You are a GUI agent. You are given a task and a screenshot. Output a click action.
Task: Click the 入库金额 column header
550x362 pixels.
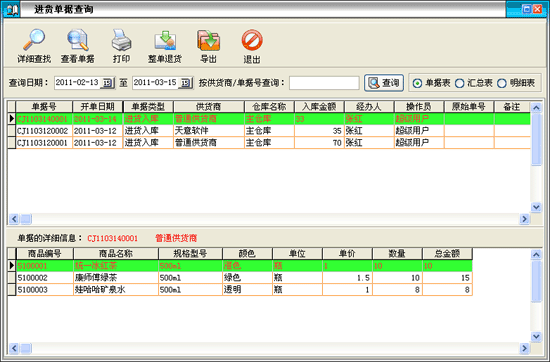pos(319,107)
